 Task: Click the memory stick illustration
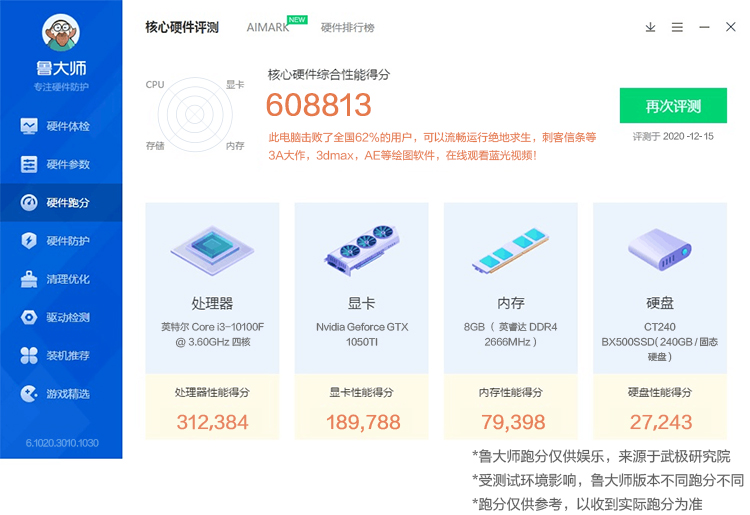pyautogui.click(x=510, y=251)
